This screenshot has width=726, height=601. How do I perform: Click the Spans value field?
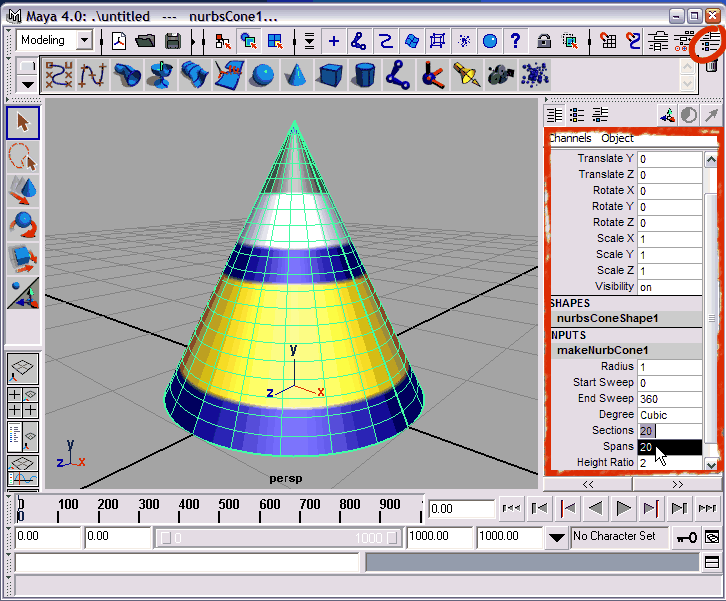(669, 447)
